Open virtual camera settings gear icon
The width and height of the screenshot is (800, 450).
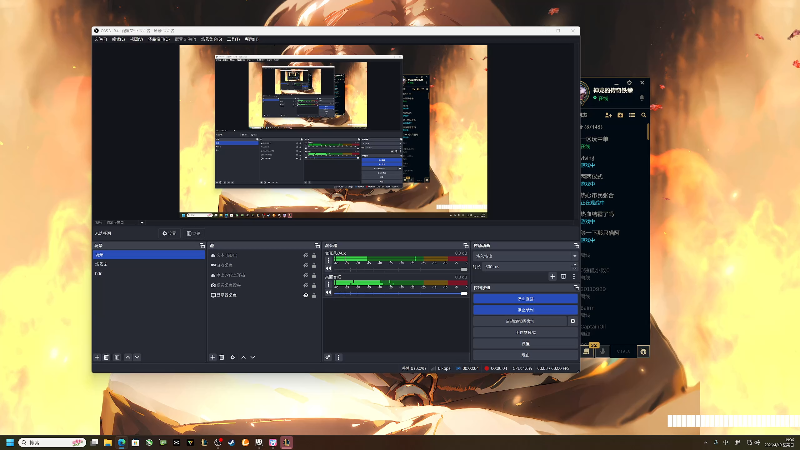click(x=572, y=321)
